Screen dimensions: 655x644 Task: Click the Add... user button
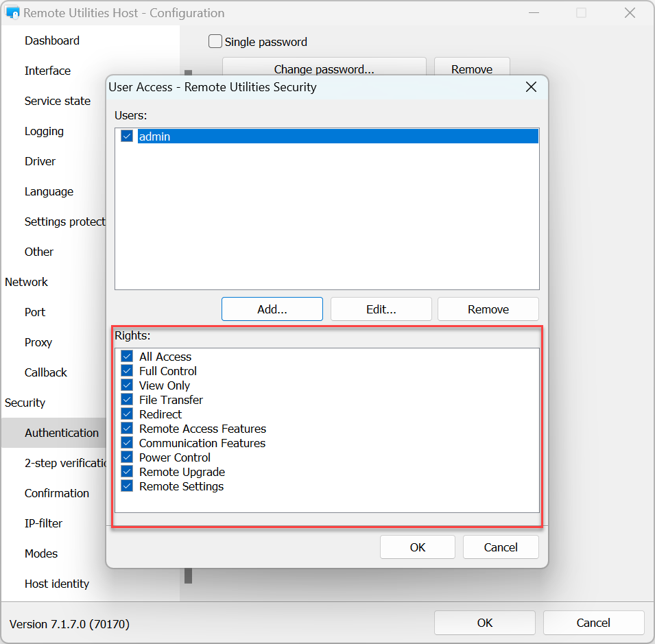pyautogui.click(x=272, y=309)
